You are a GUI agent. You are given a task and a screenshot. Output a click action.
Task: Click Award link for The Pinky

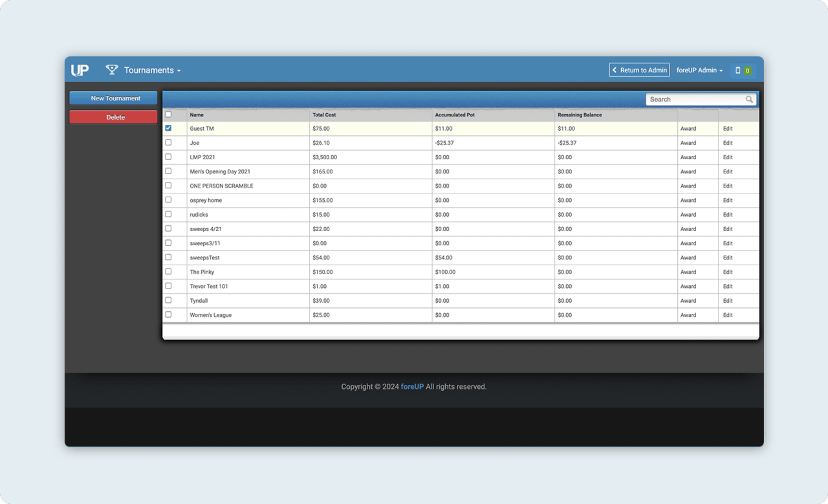[x=688, y=272]
